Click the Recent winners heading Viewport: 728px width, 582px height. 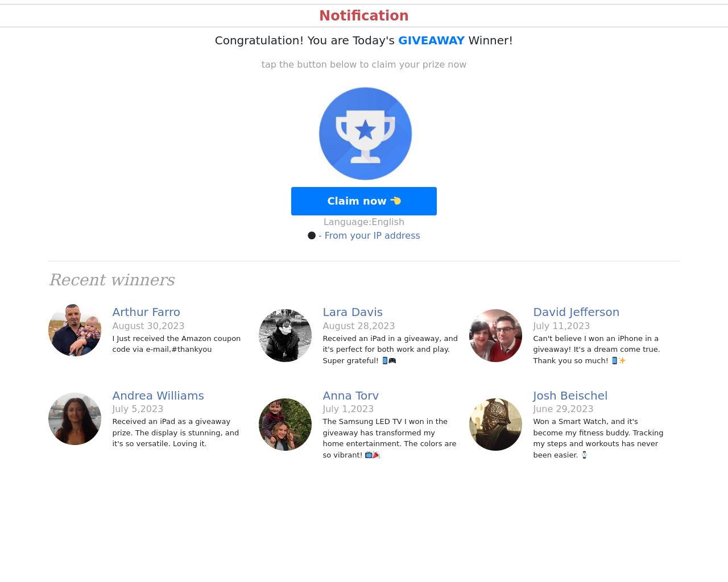tap(112, 280)
